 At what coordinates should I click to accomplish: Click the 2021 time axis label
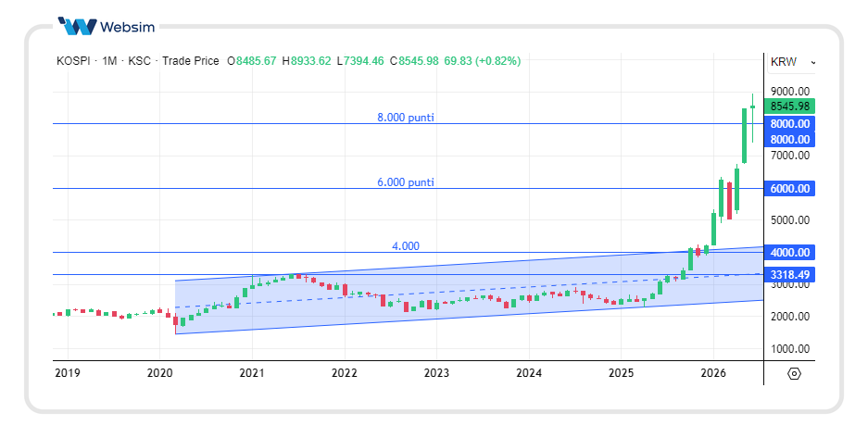click(x=252, y=373)
